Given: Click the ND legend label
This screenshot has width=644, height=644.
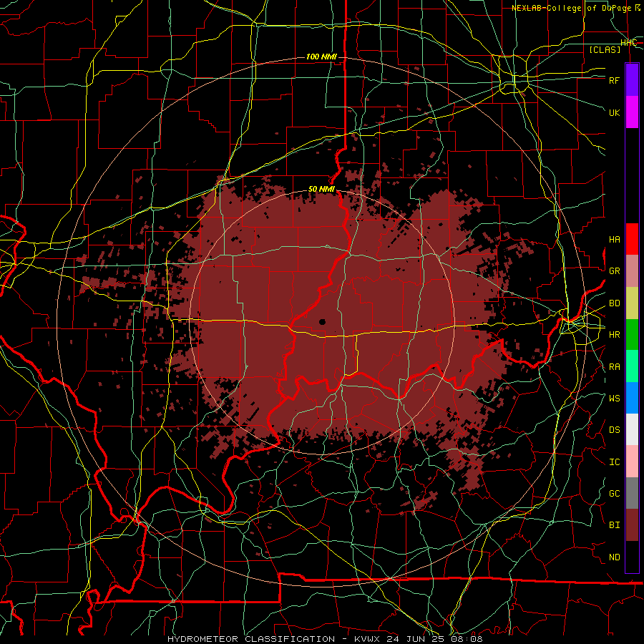Looking at the screenshot, I should pos(615,557).
